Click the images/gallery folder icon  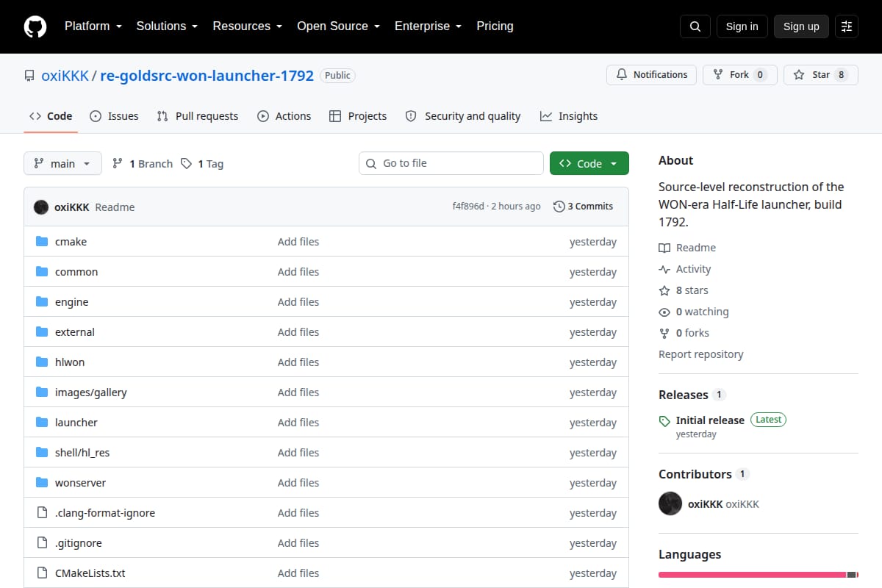[x=42, y=392]
